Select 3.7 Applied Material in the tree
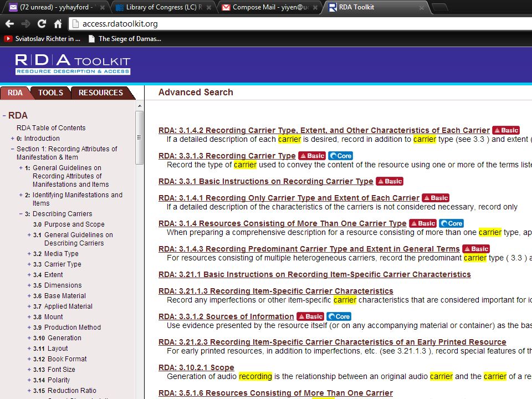This screenshot has height=399, width=532. click(63, 306)
